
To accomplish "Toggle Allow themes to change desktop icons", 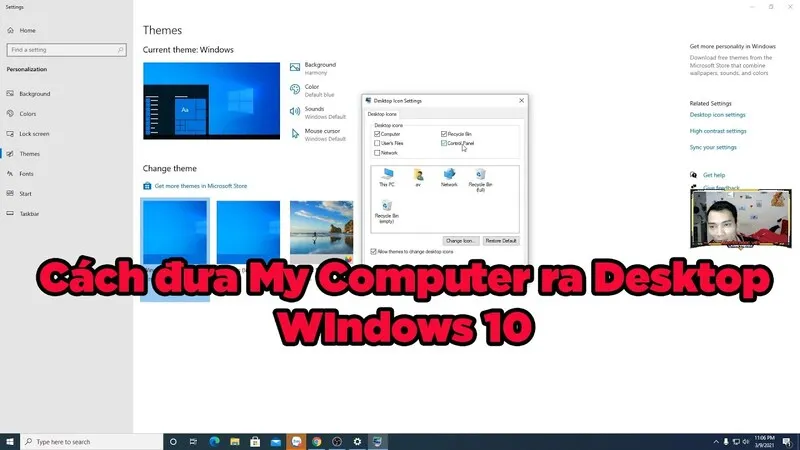I will coord(373,252).
